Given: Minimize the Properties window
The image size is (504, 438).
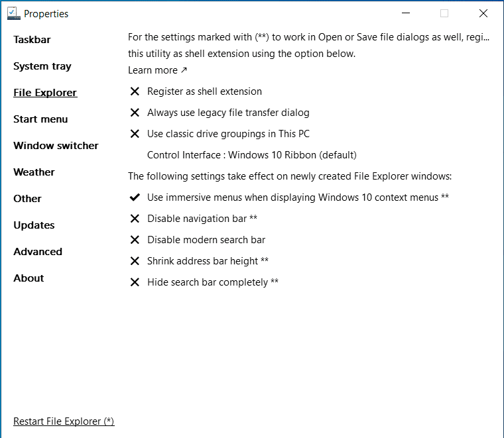Looking at the screenshot, I should (405, 13).
